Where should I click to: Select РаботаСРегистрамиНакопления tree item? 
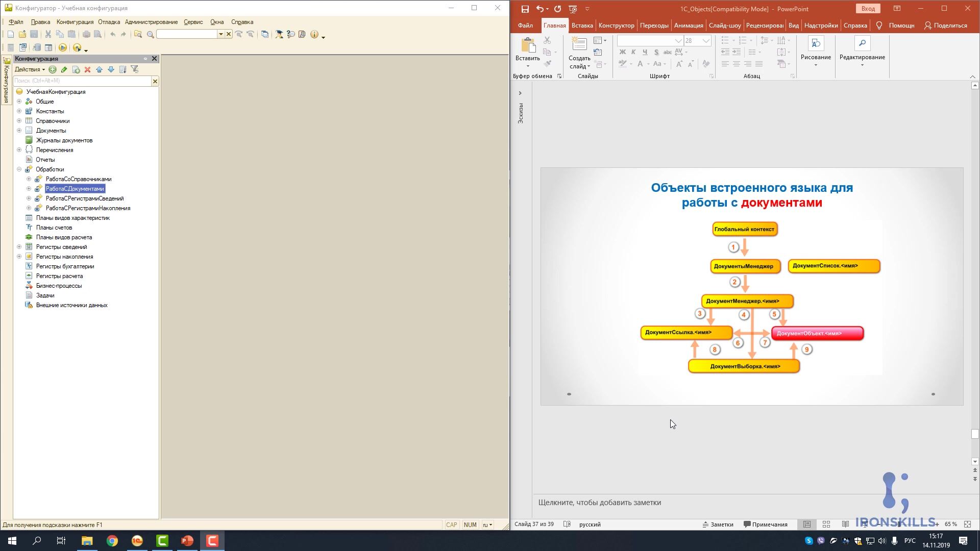88,208
